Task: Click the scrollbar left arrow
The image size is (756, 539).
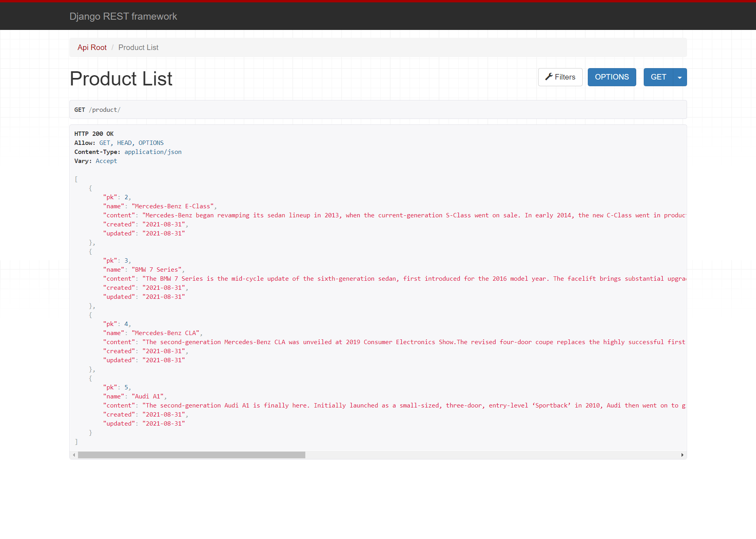Action: click(74, 455)
